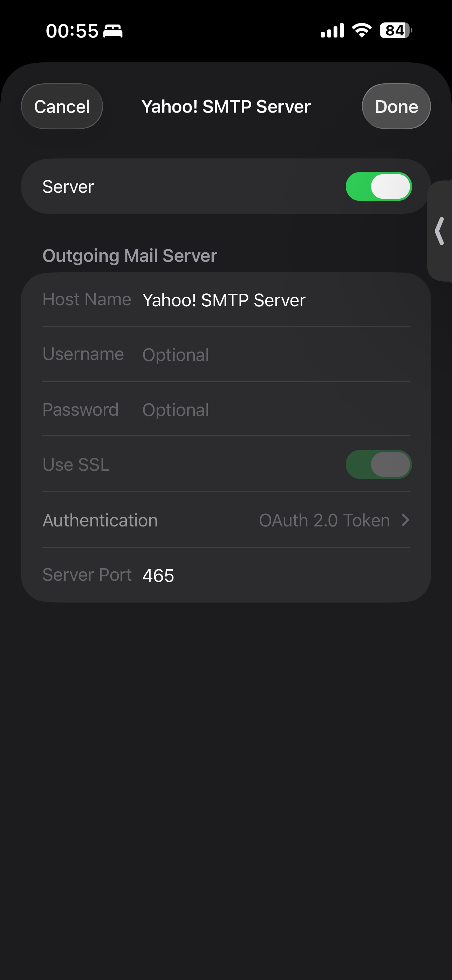This screenshot has width=452, height=980.
Task: Cancel the SMTP server editing
Action: pyautogui.click(x=62, y=107)
